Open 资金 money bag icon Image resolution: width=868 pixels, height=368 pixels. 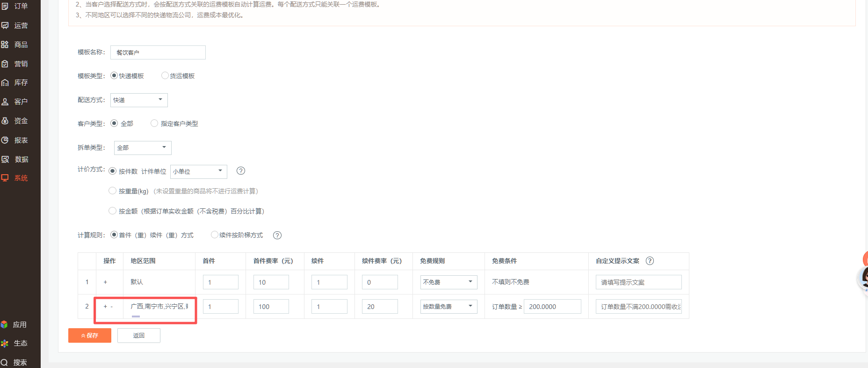click(5, 121)
